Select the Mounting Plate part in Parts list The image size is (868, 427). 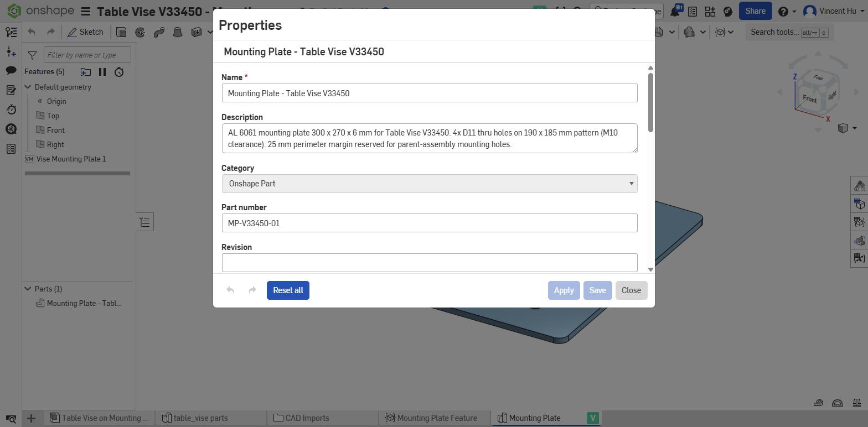point(79,303)
